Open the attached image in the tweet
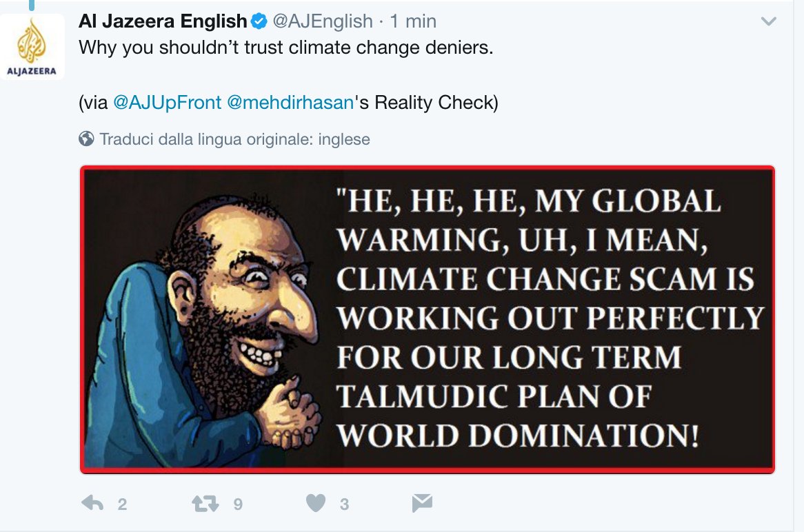The height and width of the screenshot is (532, 804). pyautogui.click(x=427, y=319)
